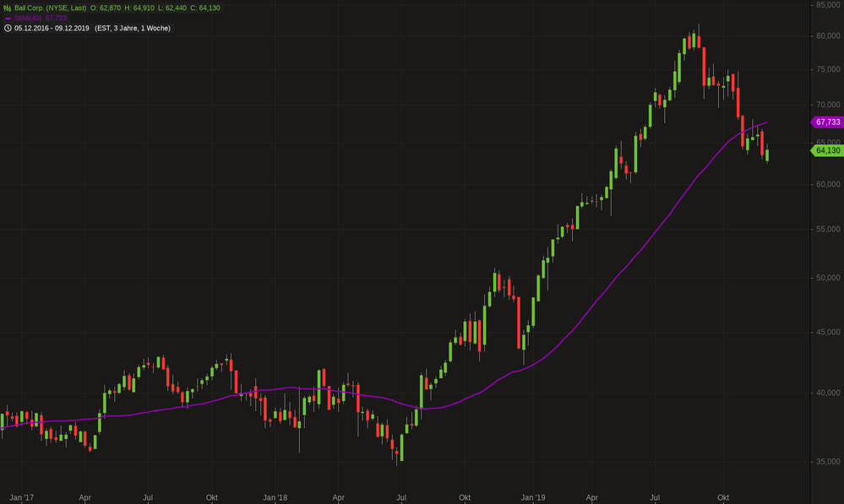Click the Jan '17 time axis label
The image size is (844, 504).
click(x=21, y=497)
